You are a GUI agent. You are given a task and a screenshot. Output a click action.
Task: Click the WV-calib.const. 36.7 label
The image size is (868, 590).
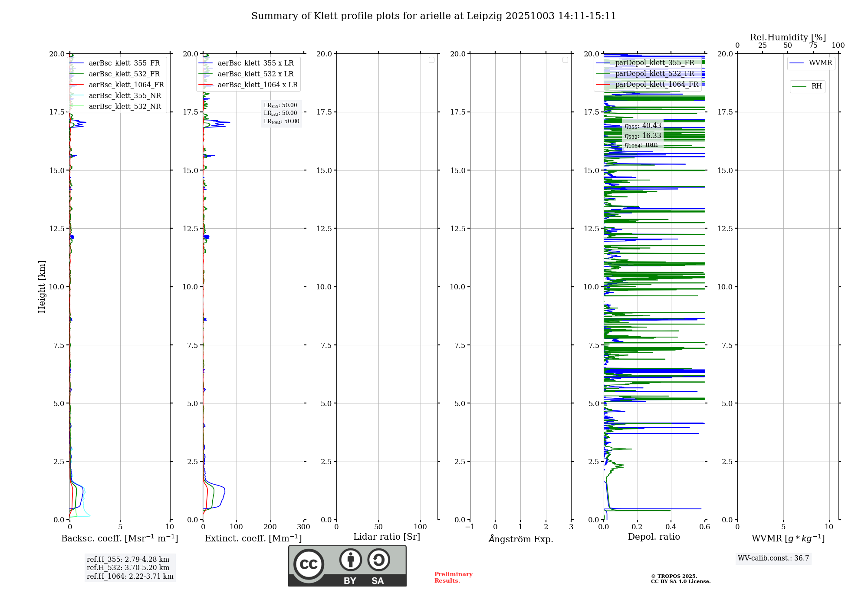point(773,558)
